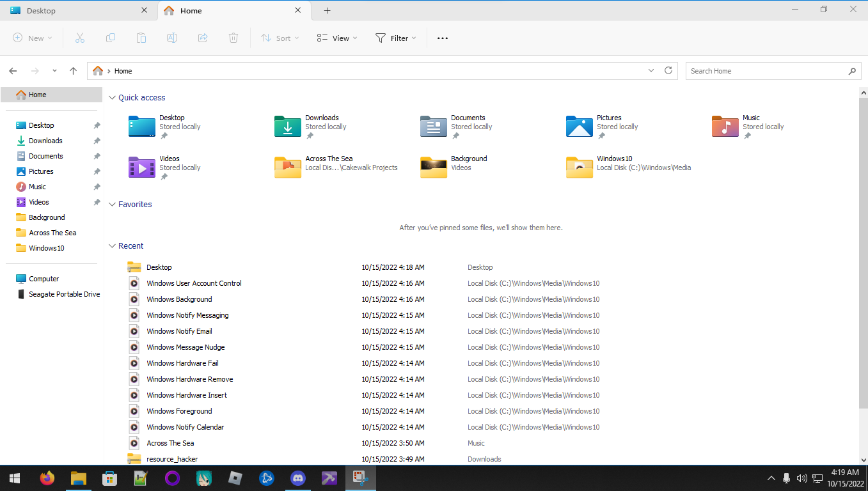Click the Delete trash icon
Viewport: 868px width, 491px height.
233,38
